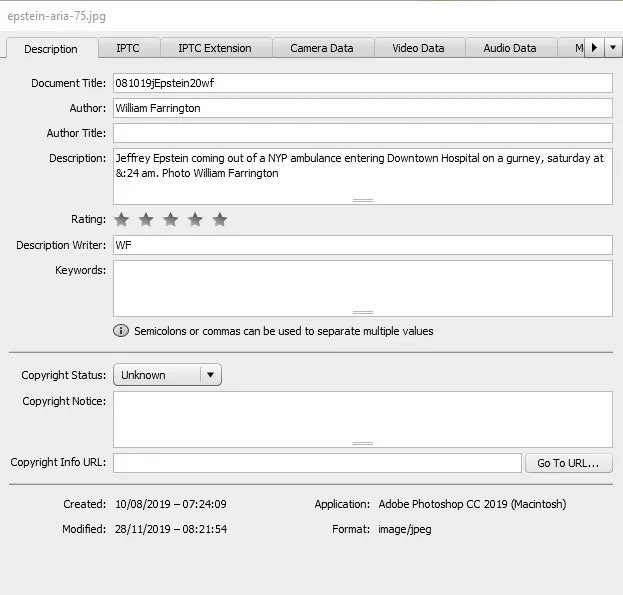Click inside the Copyright Notice text area
623x595 pixels.
tap(363, 419)
